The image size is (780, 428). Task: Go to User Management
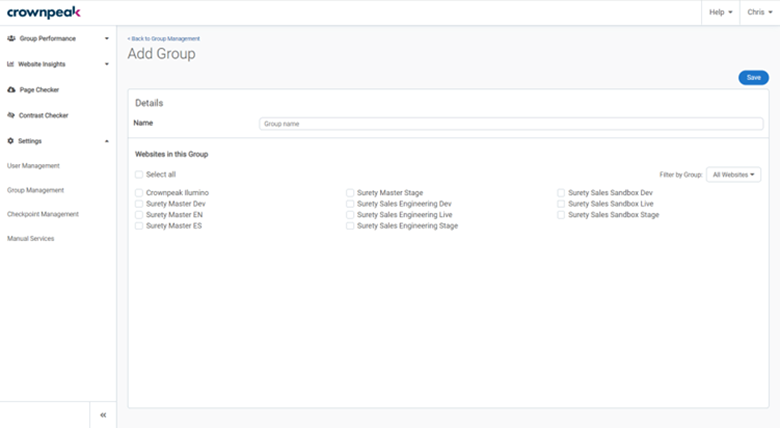coord(33,166)
